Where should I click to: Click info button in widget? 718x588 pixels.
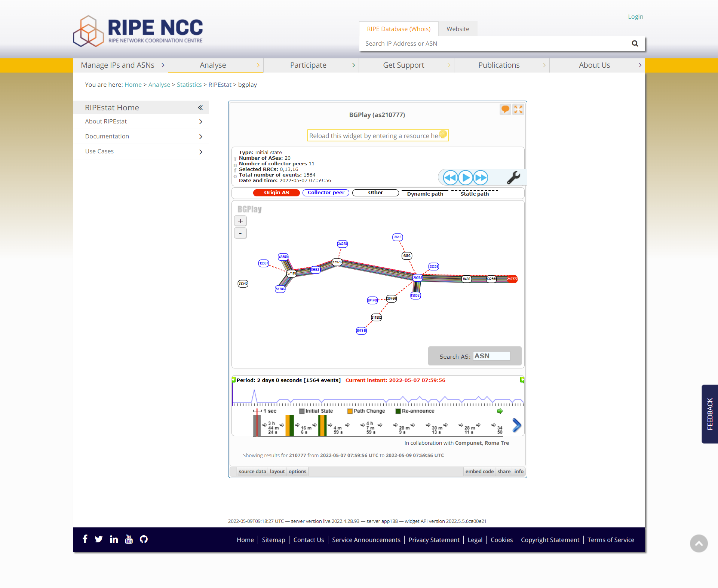pos(519,471)
